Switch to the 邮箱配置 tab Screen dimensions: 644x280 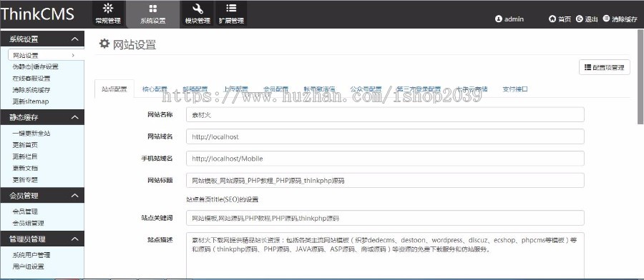pos(195,89)
